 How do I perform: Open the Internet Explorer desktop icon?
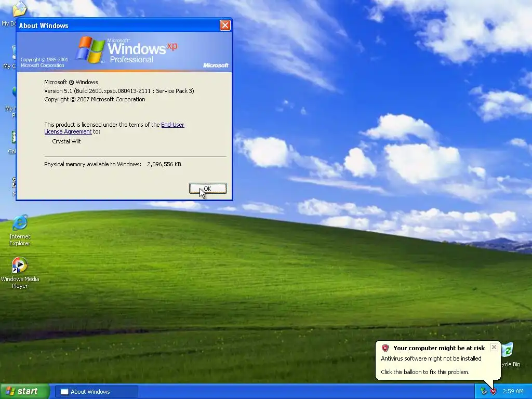20,230
